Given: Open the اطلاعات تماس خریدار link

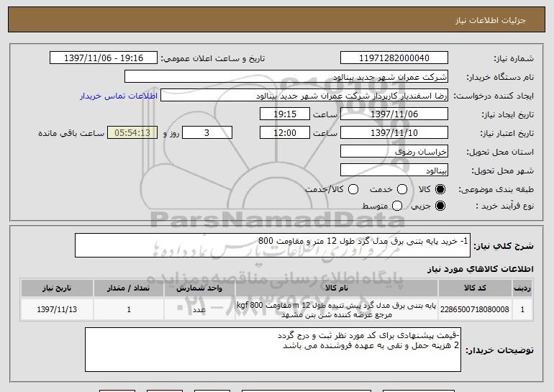Looking at the screenshot, I should 119,96.
